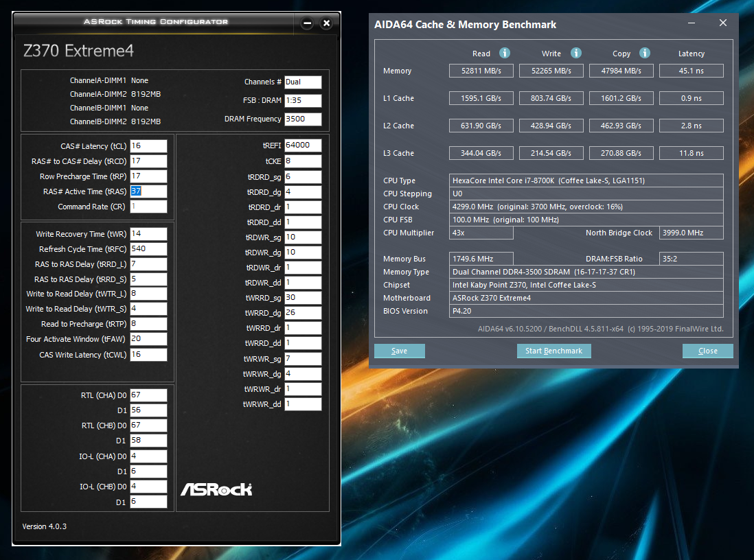Click the CAS# Latency (tCL) field
The width and height of the screenshot is (754, 560).
tap(148, 145)
